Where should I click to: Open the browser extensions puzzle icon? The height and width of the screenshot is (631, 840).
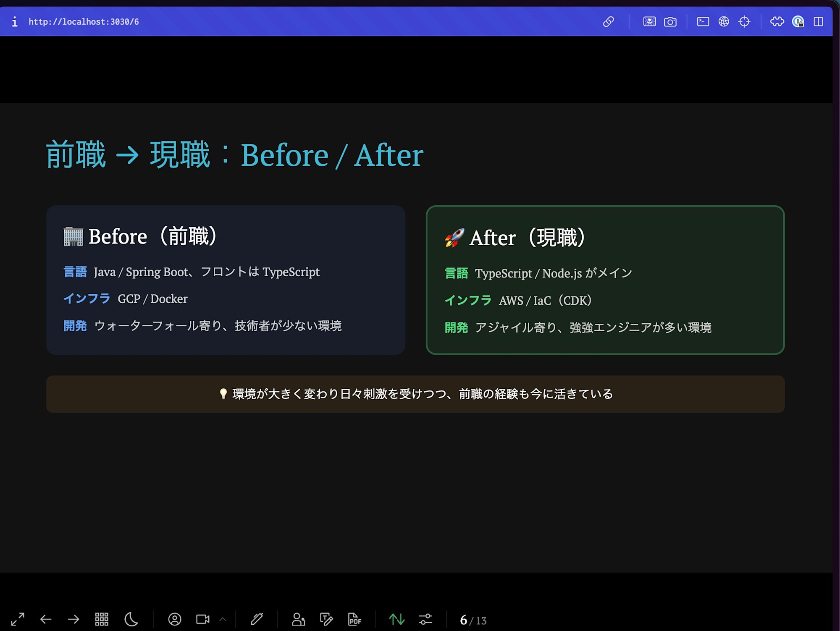[x=777, y=21]
